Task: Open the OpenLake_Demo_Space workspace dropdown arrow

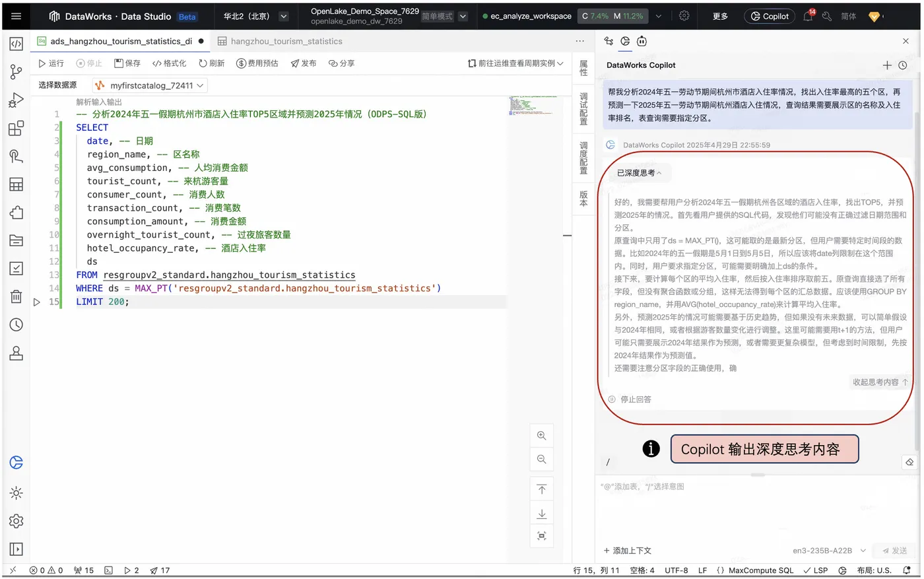Action: coord(463,17)
